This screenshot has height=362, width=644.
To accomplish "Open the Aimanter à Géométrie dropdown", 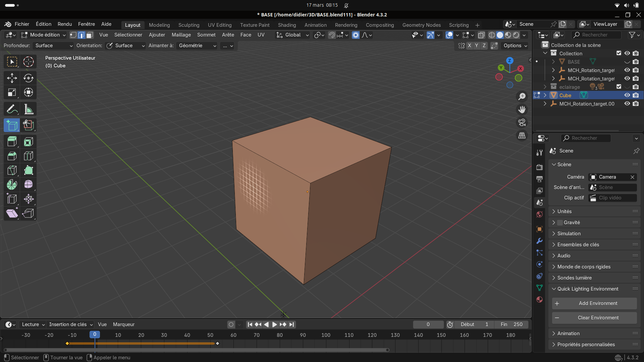I will click(x=197, y=46).
